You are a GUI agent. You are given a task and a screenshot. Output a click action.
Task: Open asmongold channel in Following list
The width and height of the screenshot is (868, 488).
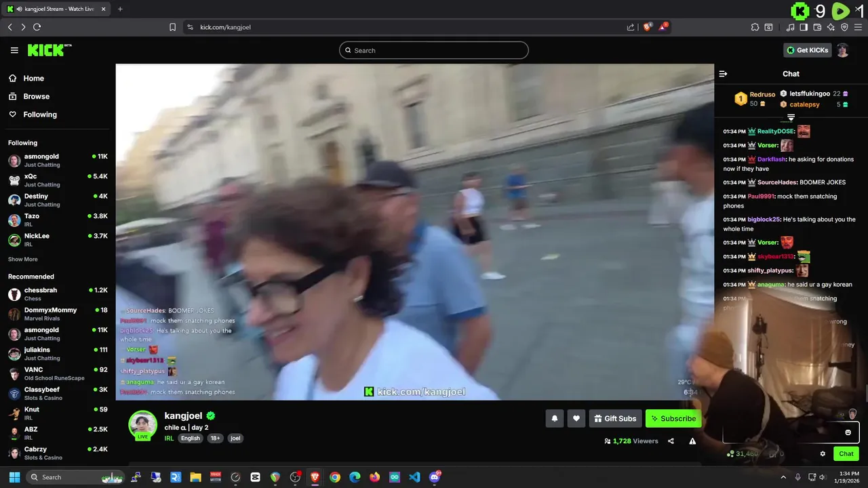(58, 161)
